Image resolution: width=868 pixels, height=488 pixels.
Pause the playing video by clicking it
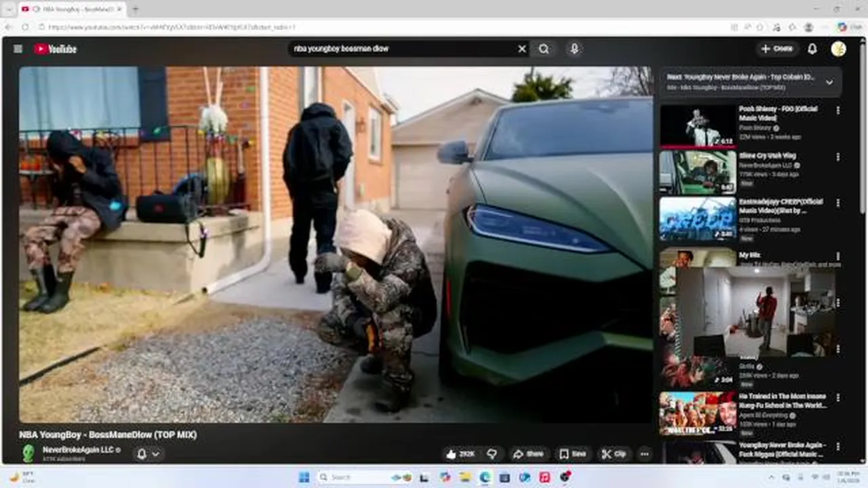pos(336,244)
